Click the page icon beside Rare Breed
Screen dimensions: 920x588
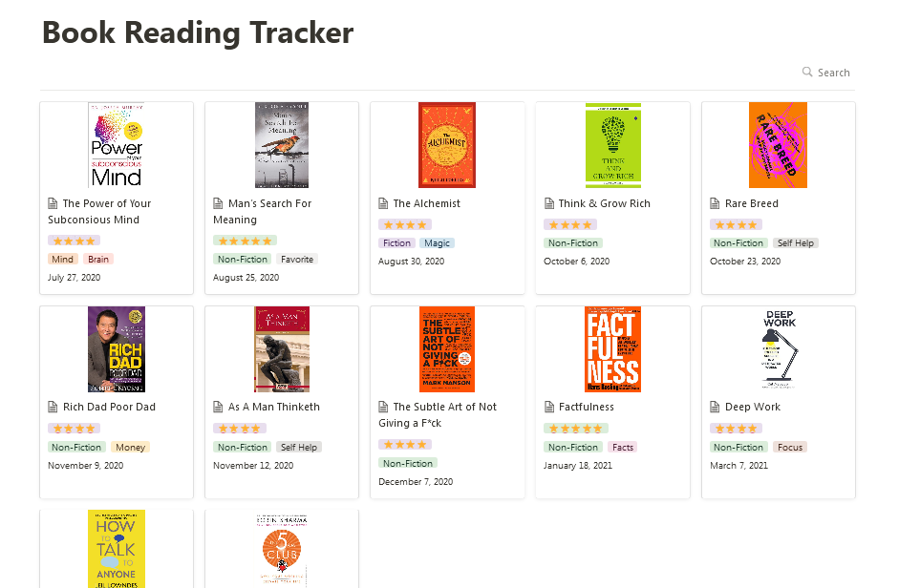point(716,203)
